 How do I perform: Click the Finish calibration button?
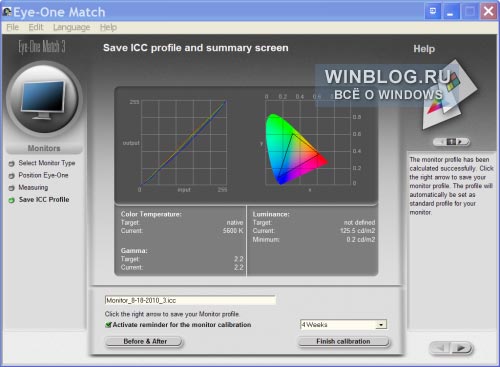pyautogui.click(x=343, y=341)
